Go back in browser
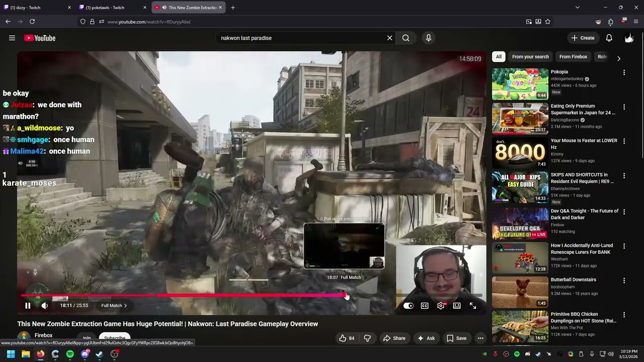The height and width of the screenshot is (362, 644). 8,22
